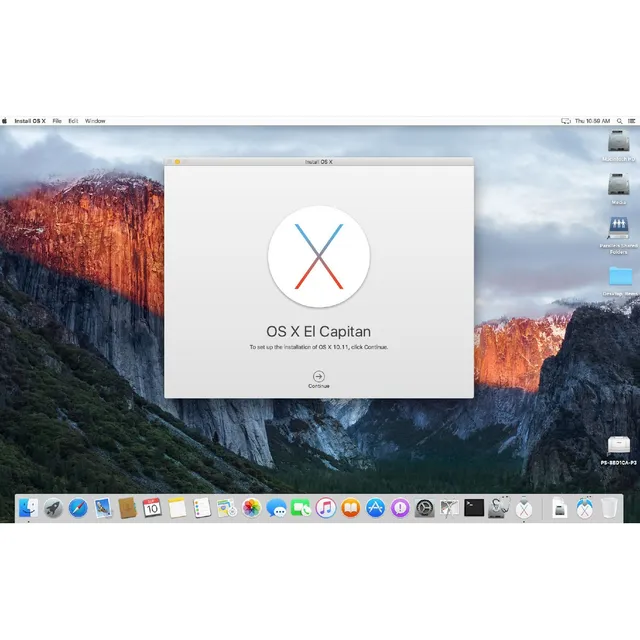Open the App Store from the Dock

[375, 508]
